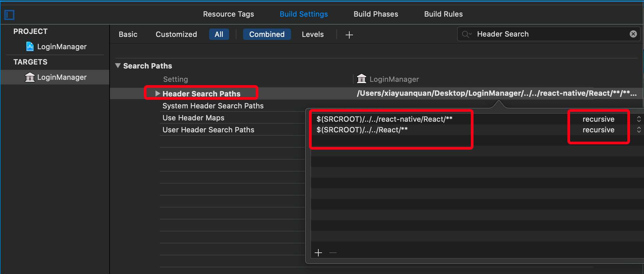Clear the Header Search filter text
Image resolution: width=644 pixels, height=274 pixels.
point(633,34)
